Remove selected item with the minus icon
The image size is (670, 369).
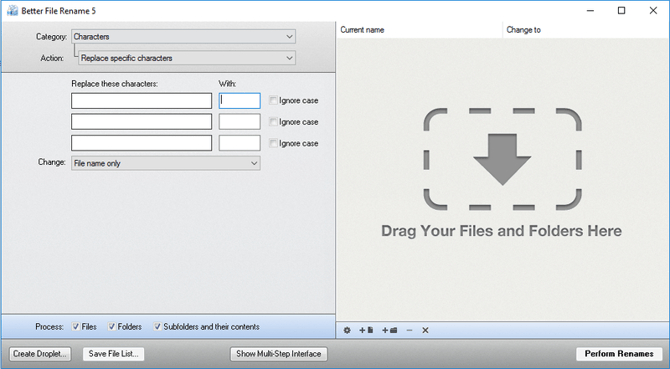point(409,330)
